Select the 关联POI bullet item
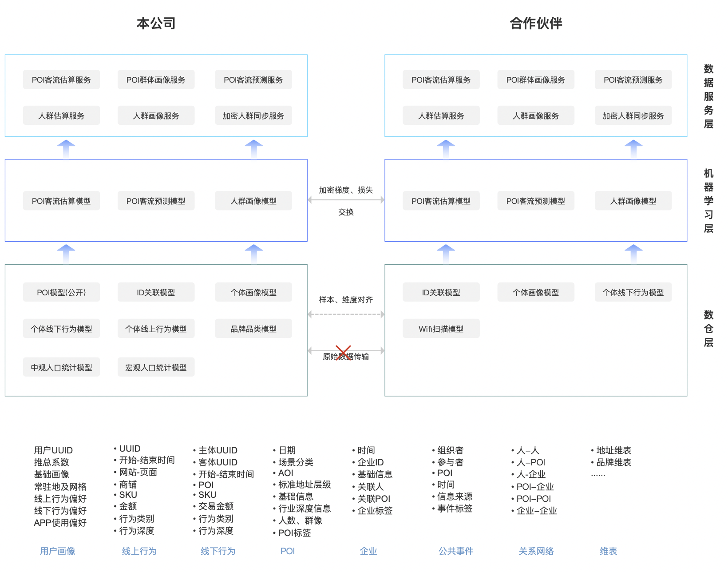728x572 pixels. tap(372, 499)
